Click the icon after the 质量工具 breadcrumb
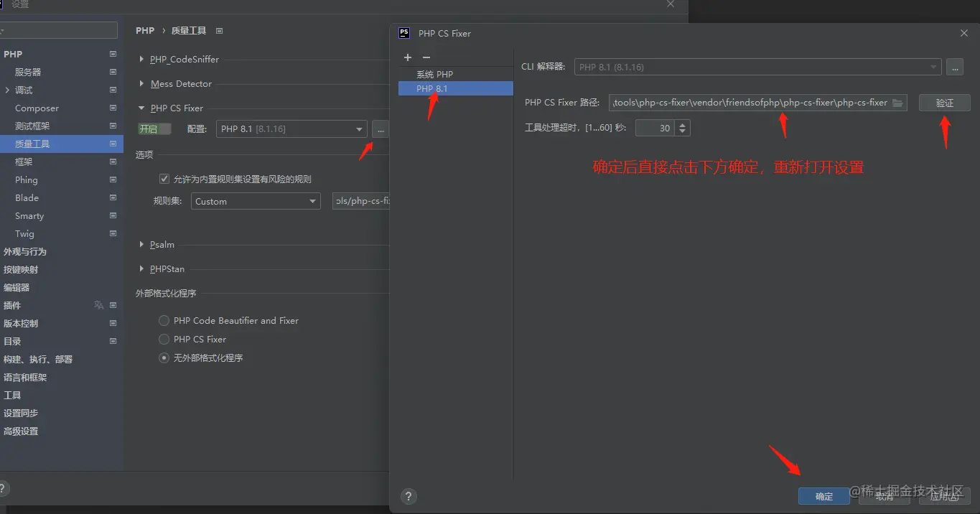This screenshot has width=980, height=514. (x=219, y=31)
